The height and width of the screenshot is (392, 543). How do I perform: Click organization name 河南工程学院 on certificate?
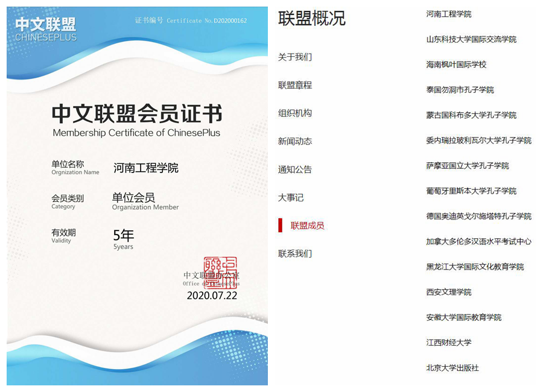[x=146, y=168]
